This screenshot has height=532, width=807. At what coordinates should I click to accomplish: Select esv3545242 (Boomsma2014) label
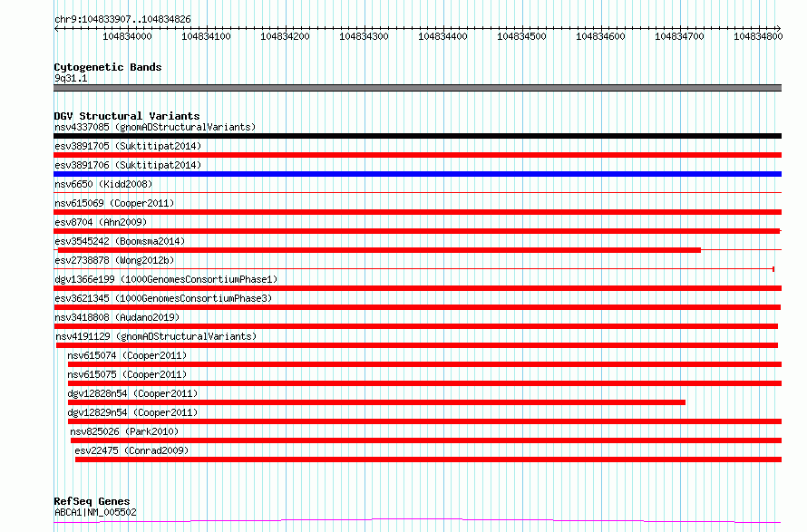click(x=120, y=241)
